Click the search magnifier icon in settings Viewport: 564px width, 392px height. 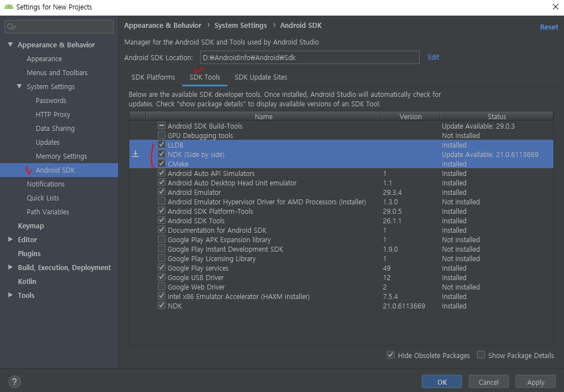point(11,27)
